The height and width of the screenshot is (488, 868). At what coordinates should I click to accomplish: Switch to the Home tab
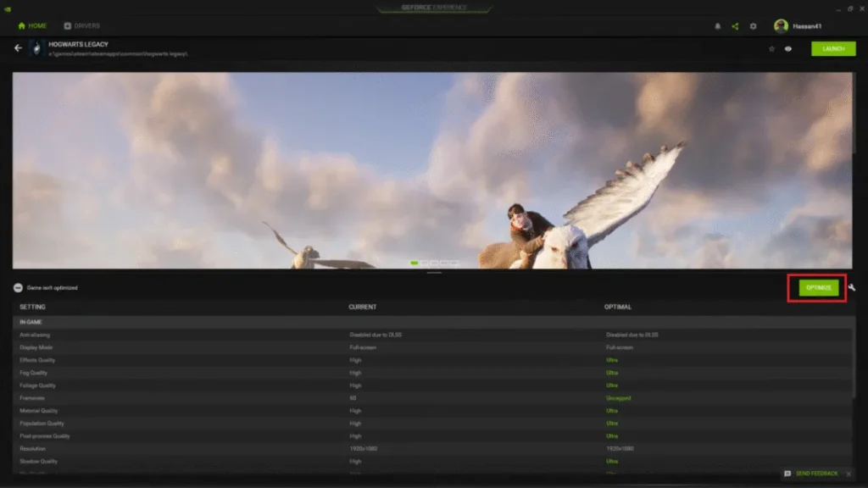click(x=32, y=26)
